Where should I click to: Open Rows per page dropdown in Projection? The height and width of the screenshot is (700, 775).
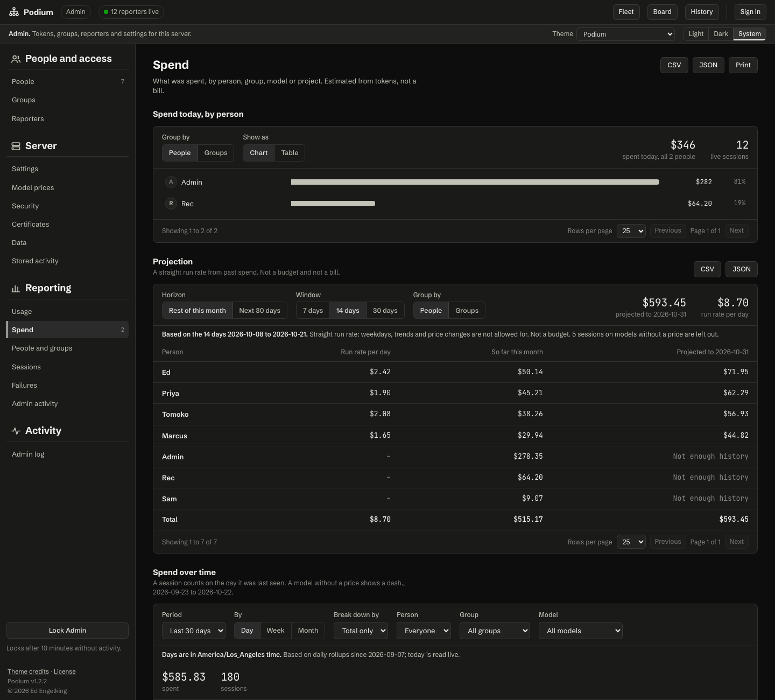coord(631,542)
